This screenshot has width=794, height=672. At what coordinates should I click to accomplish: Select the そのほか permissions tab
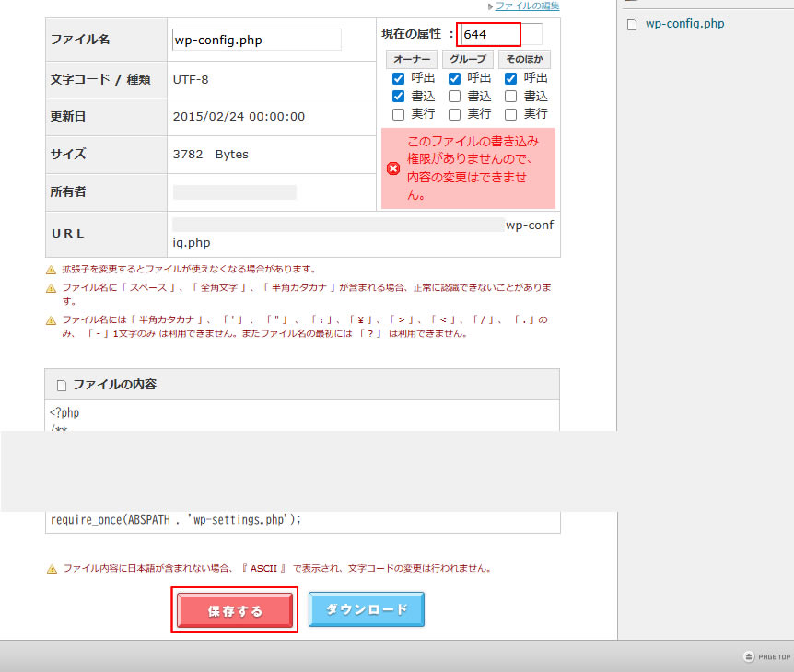pos(525,59)
